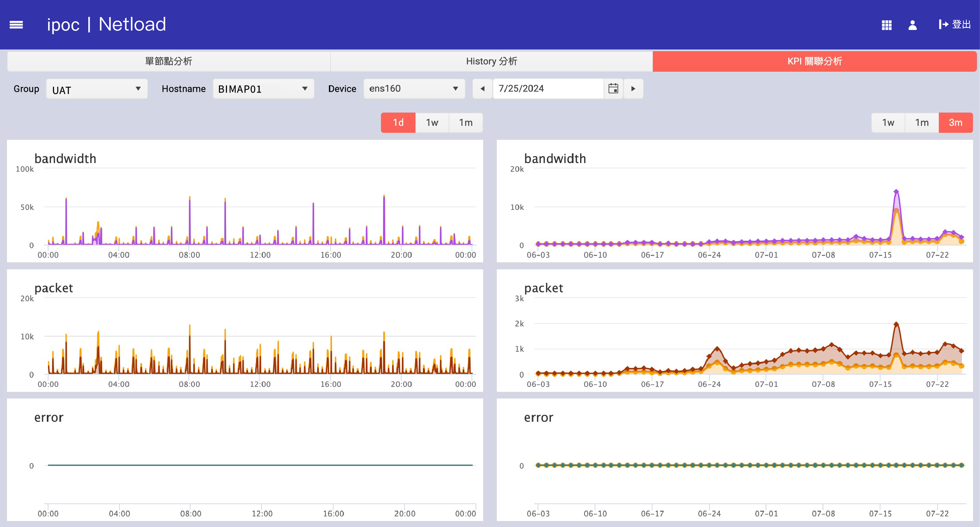
Task: Open the apps grid icon
Action: (887, 25)
